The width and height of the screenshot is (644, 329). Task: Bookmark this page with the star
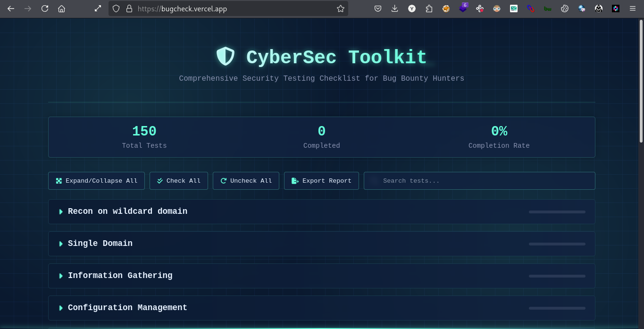click(x=340, y=8)
